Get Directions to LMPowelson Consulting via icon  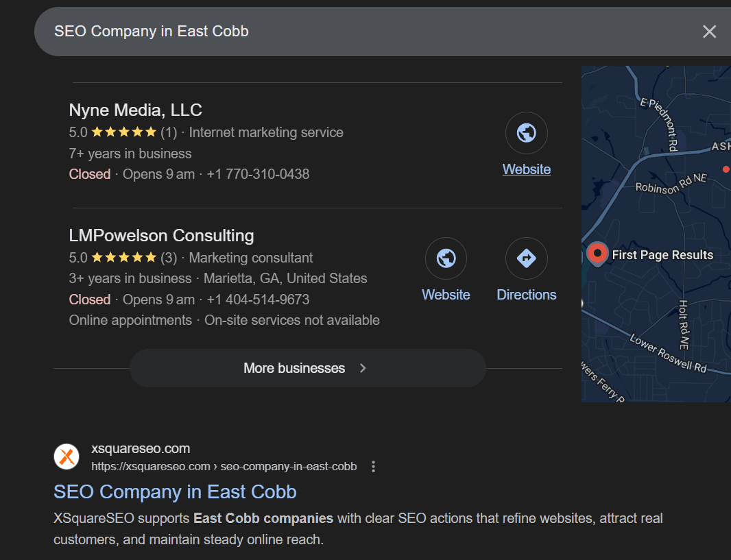(526, 258)
